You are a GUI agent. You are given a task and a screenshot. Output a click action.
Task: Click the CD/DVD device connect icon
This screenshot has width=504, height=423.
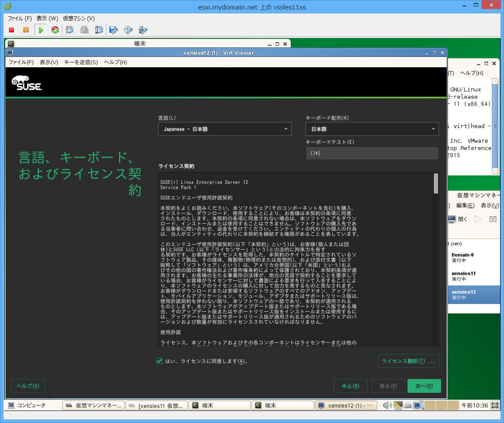(128, 30)
